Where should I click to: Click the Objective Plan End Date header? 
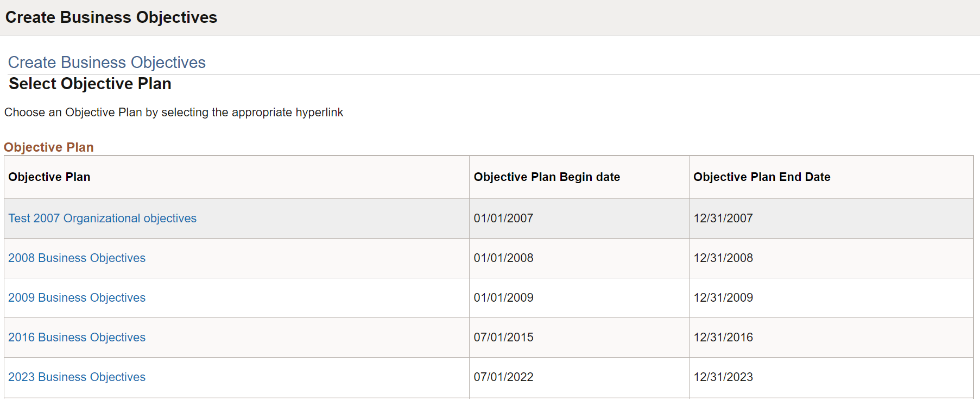coord(762,177)
